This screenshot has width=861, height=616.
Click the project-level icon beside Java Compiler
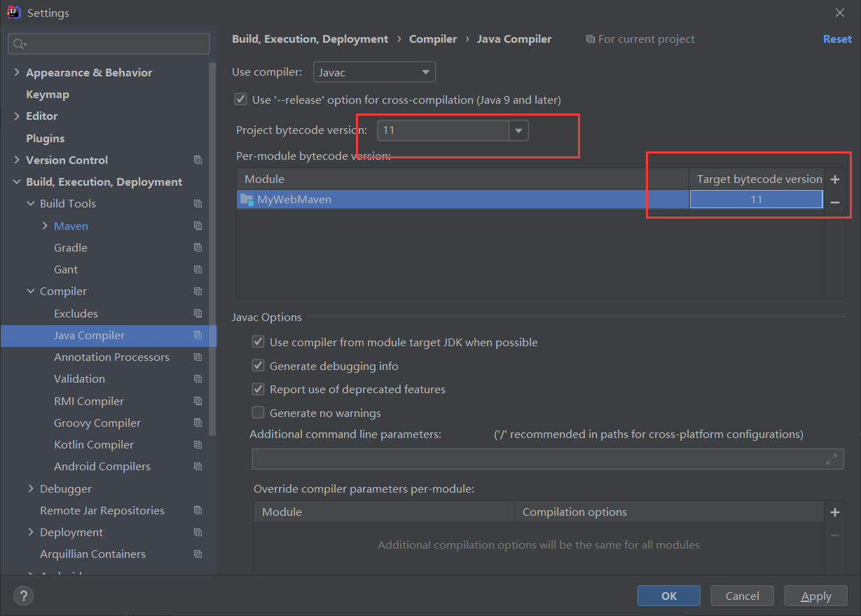coord(198,335)
